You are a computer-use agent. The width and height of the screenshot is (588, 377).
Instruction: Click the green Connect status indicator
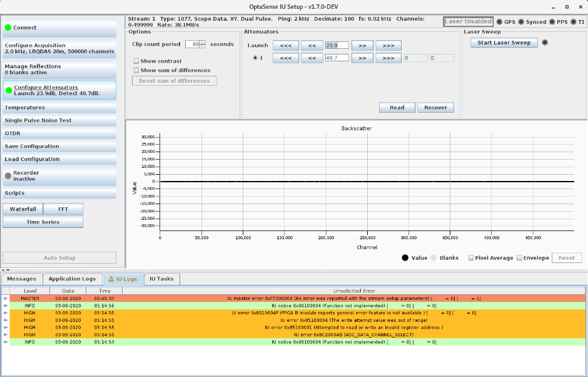tap(8, 28)
